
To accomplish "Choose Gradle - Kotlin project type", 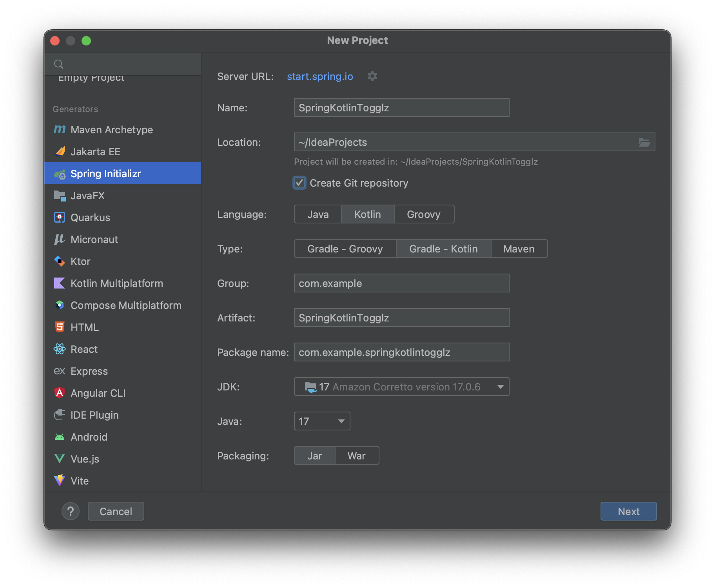I will click(x=443, y=249).
